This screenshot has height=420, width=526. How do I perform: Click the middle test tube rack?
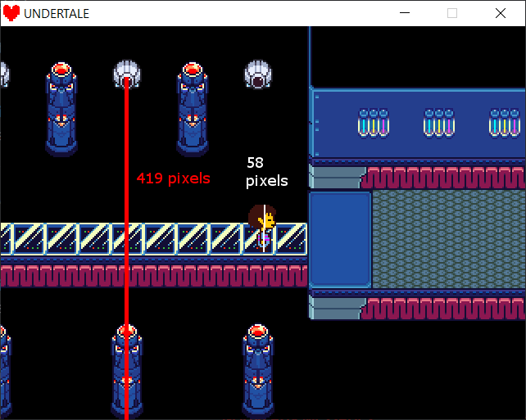click(x=439, y=123)
